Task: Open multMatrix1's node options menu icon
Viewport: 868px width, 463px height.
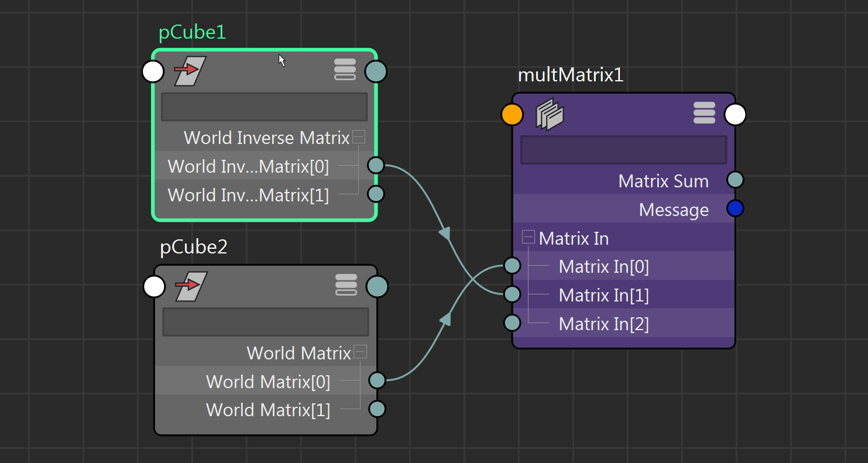Action: (x=704, y=112)
